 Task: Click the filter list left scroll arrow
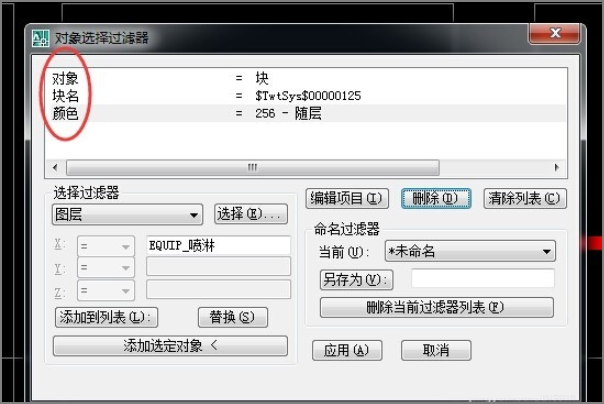tap(55, 168)
